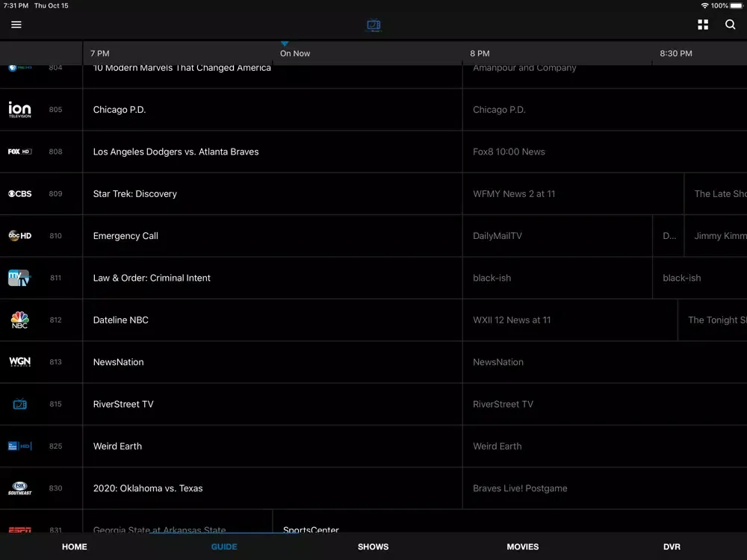Open the search magnifier icon

coord(730,25)
